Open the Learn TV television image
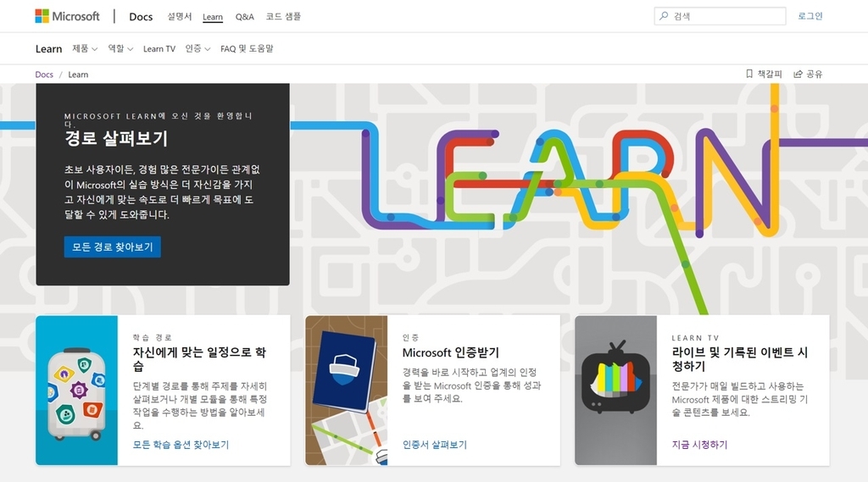 (615, 391)
